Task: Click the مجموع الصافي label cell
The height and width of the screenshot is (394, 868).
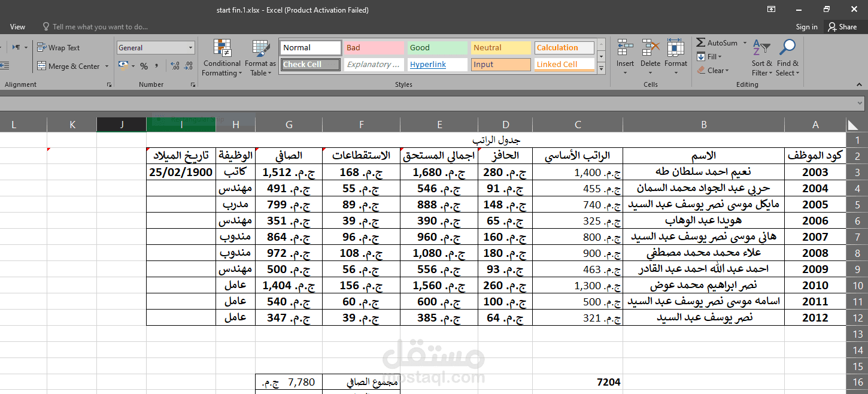Action: coord(361,382)
